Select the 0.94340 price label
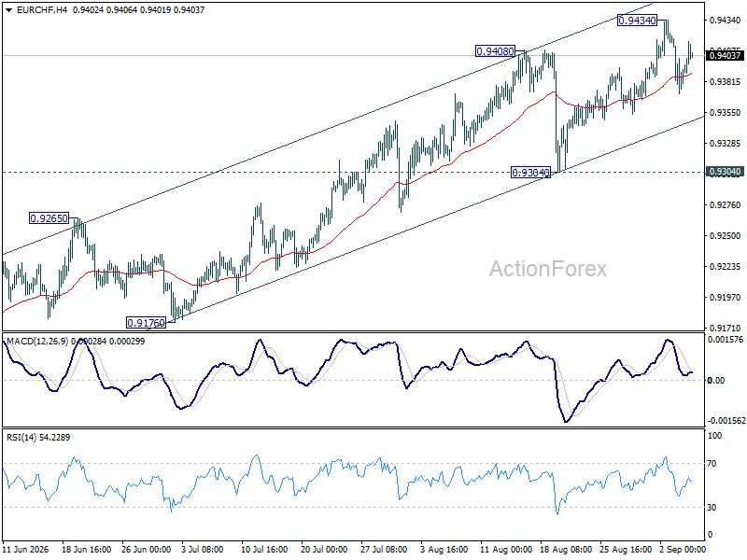 coord(637,21)
